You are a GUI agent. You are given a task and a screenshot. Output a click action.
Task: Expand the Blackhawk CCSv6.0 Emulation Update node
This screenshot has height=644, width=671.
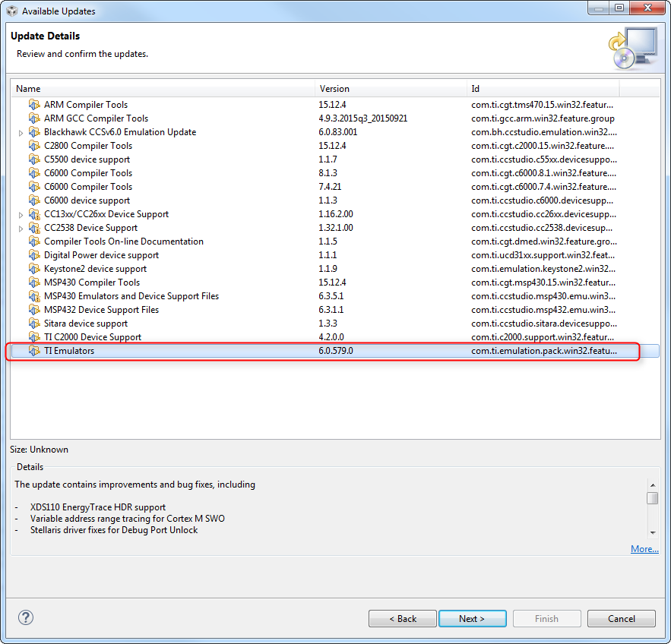[x=21, y=133]
